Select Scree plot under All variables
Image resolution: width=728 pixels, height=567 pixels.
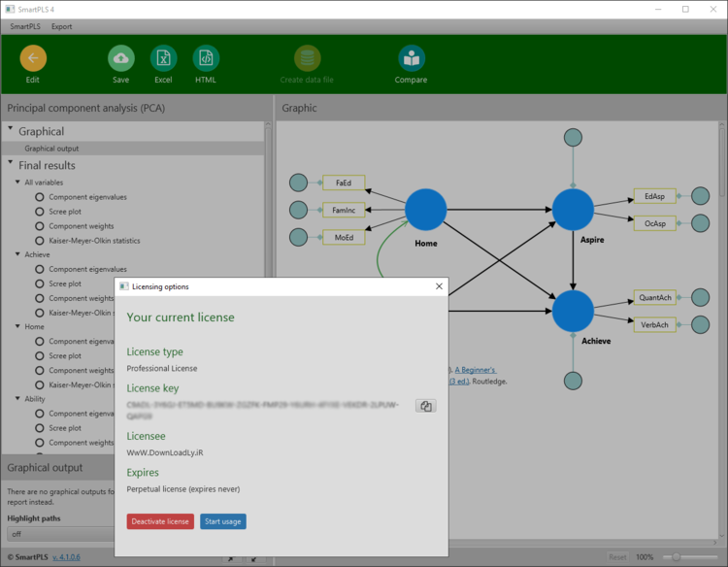tap(71, 212)
